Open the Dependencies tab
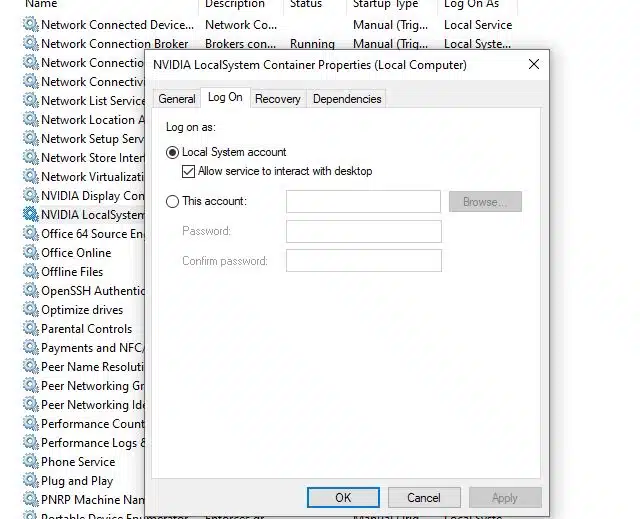This screenshot has height=519, width=640. pyautogui.click(x=347, y=99)
